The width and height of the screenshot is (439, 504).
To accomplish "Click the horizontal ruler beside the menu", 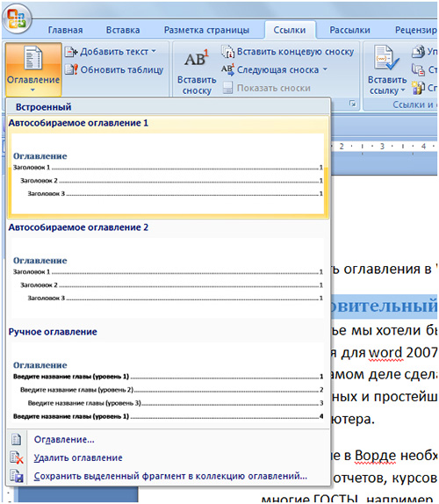I will [384, 147].
